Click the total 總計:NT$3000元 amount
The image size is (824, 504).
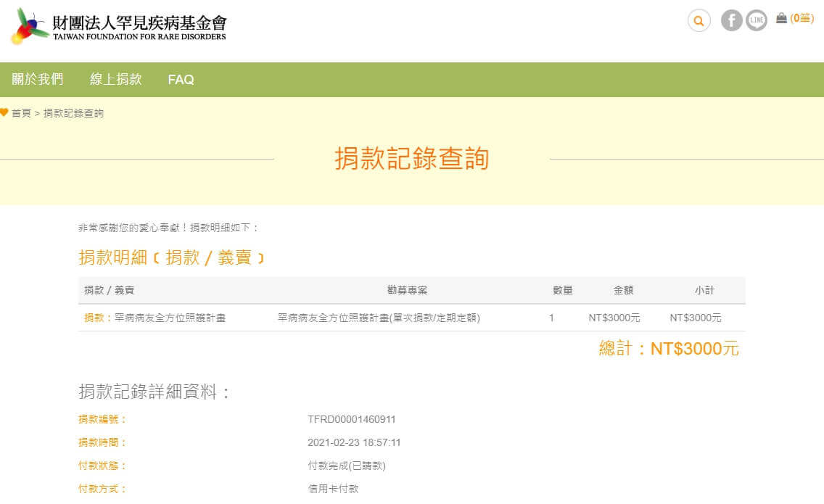coord(668,349)
